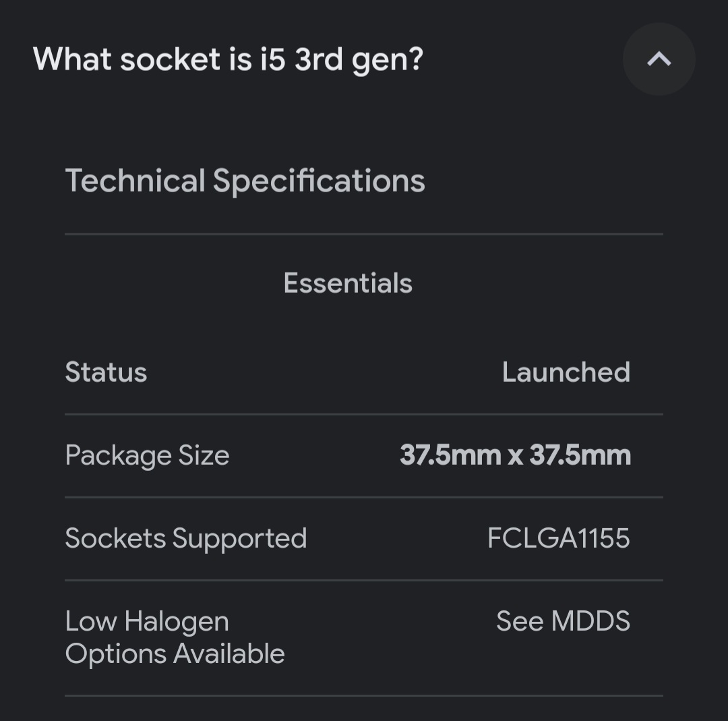This screenshot has height=721, width=728.
Task: Select the Launched status value
Action: [x=566, y=372]
